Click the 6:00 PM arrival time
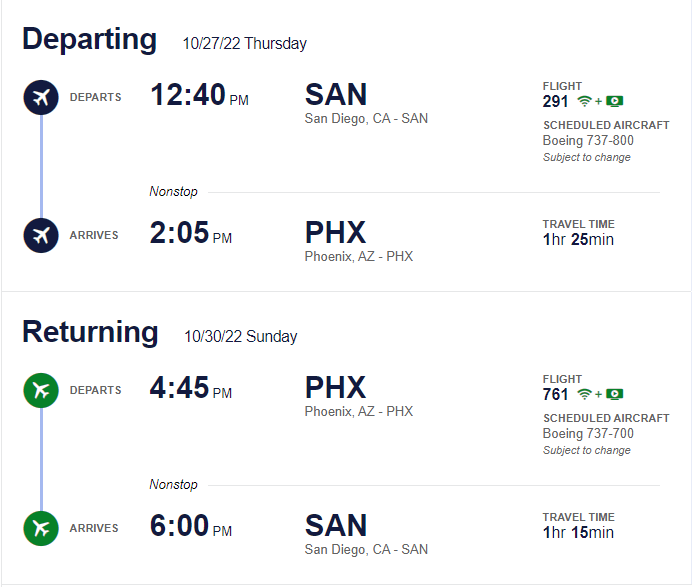 (191, 526)
